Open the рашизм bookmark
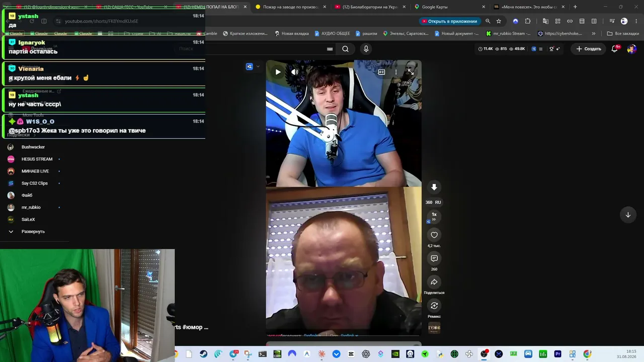Viewport: 644px width, 362px height. [x=366, y=34]
